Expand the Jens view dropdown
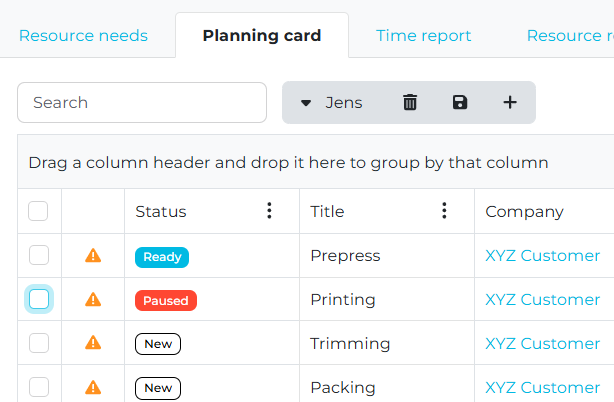This screenshot has height=402, width=614. click(306, 103)
